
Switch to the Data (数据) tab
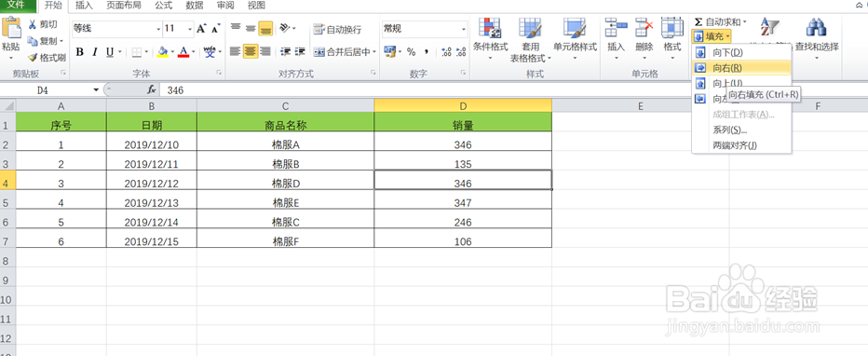pos(195,6)
